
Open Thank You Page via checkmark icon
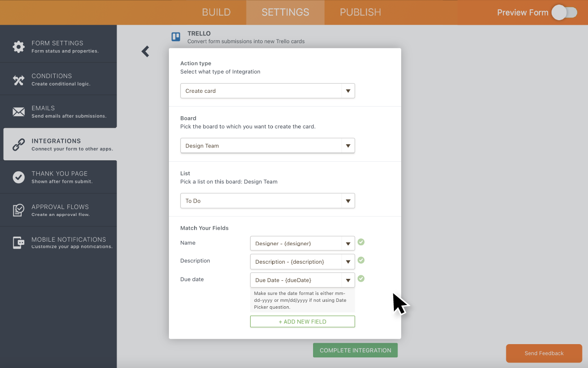18,177
